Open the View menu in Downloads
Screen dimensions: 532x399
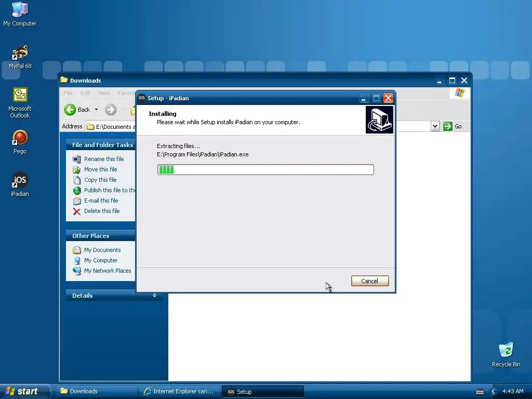point(104,93)
